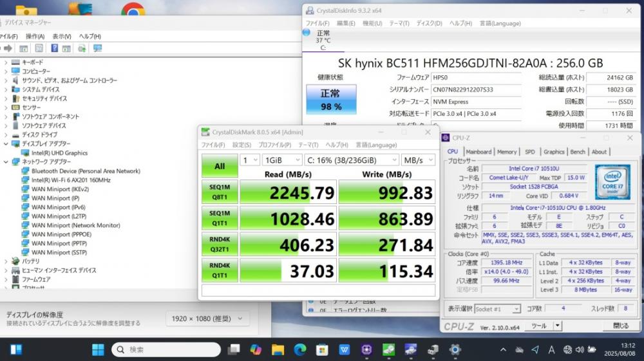Run the SEQ1M Q1T1 benchmark button

point(220,218)
